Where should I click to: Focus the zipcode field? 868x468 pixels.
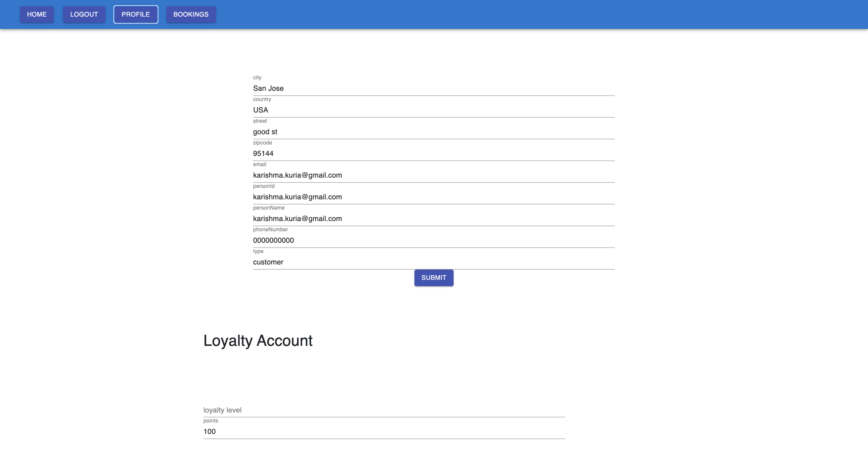[x=434, y=153]
